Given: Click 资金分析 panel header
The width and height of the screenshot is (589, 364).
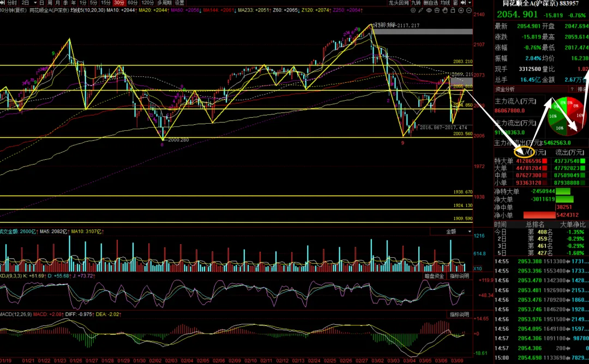Looking at the screenshot, I should point(505,89).
